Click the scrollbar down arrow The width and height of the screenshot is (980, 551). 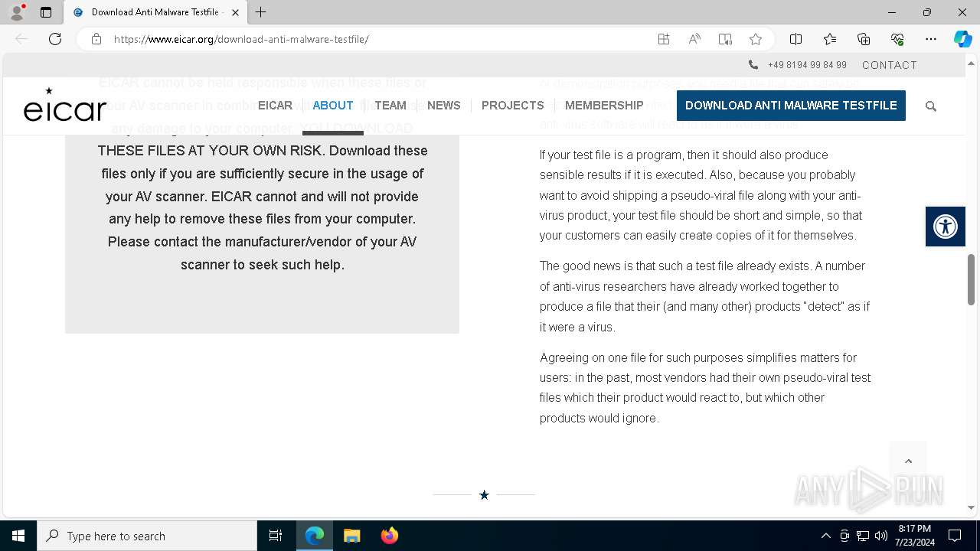pyautogui.click(x=971, y=507)
